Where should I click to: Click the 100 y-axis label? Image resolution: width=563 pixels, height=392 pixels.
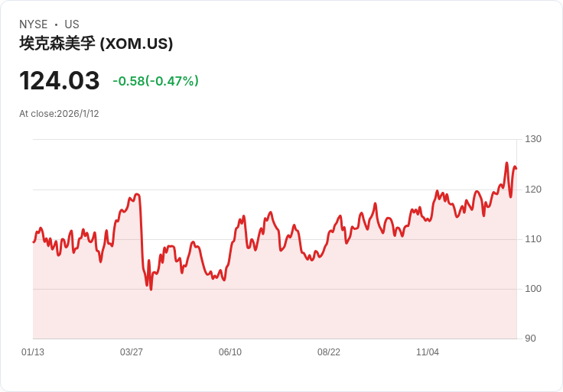point(533,289)
